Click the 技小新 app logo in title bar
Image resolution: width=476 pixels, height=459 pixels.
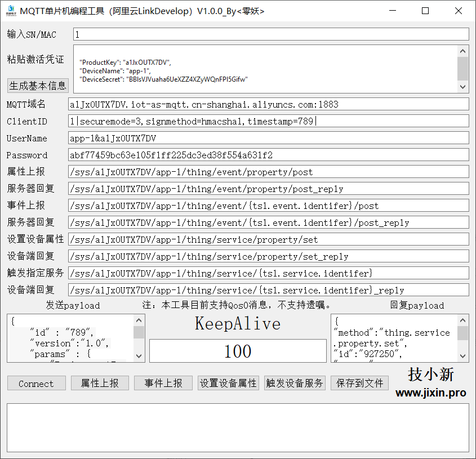pos(10,11)
